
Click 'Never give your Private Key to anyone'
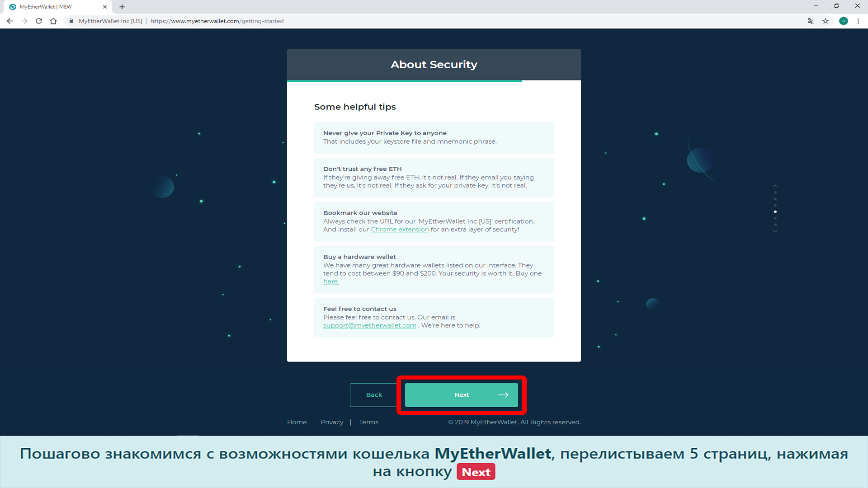tap(385, 133)
